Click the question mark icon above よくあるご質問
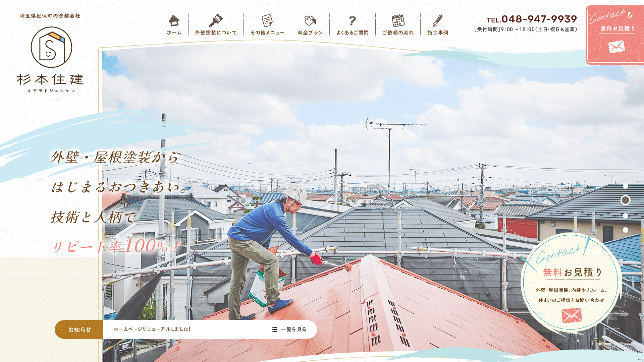644x362 pixels. coord(352,21)
